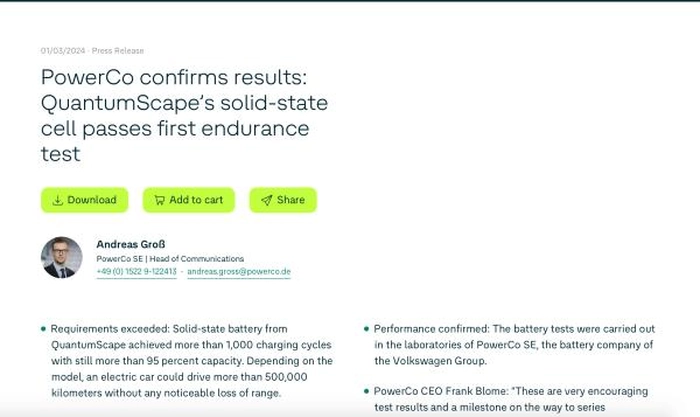This screenshot has width=700, height=417.
Task: Click the green bullet before PowerCo CEO quote
Action: (366, 390)
